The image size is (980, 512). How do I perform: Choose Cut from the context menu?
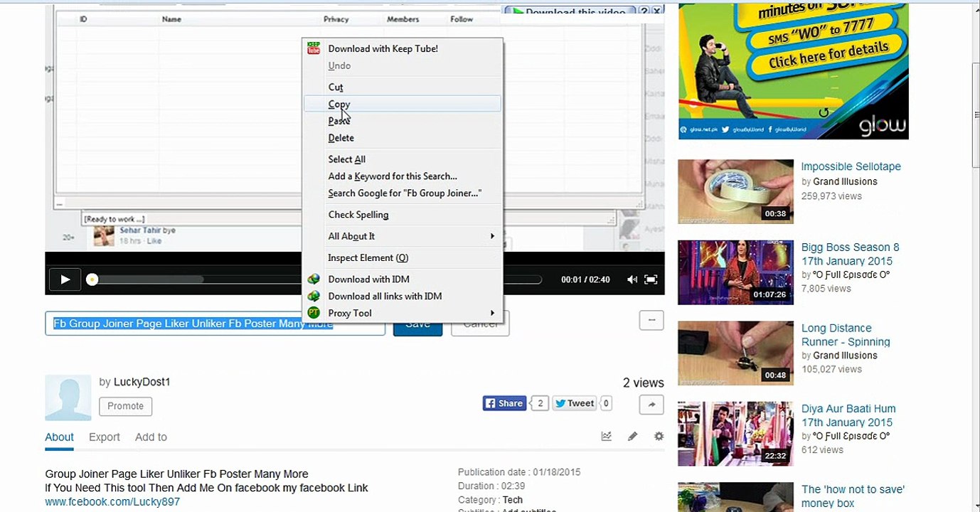click(403, 87)
